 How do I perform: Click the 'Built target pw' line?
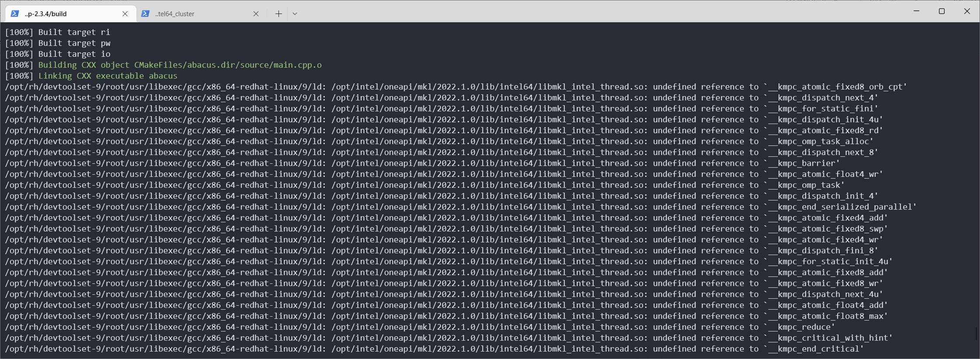coord(58,43)
